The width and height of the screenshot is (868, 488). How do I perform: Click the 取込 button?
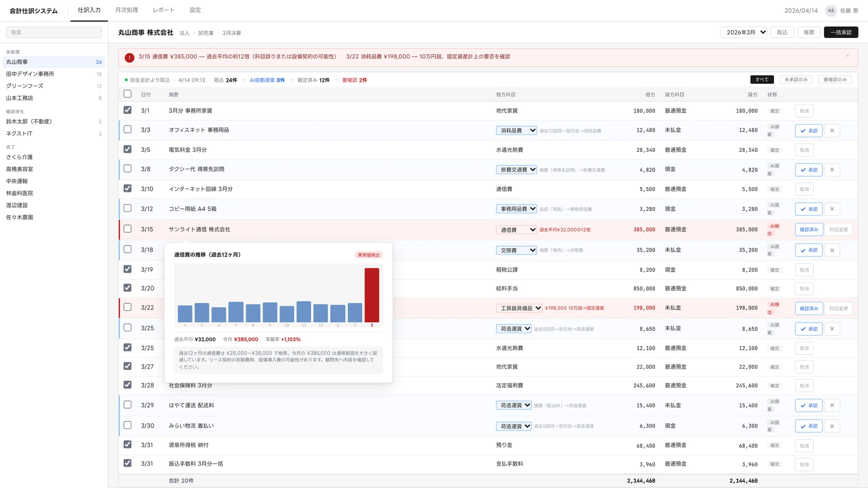point(782,33)
